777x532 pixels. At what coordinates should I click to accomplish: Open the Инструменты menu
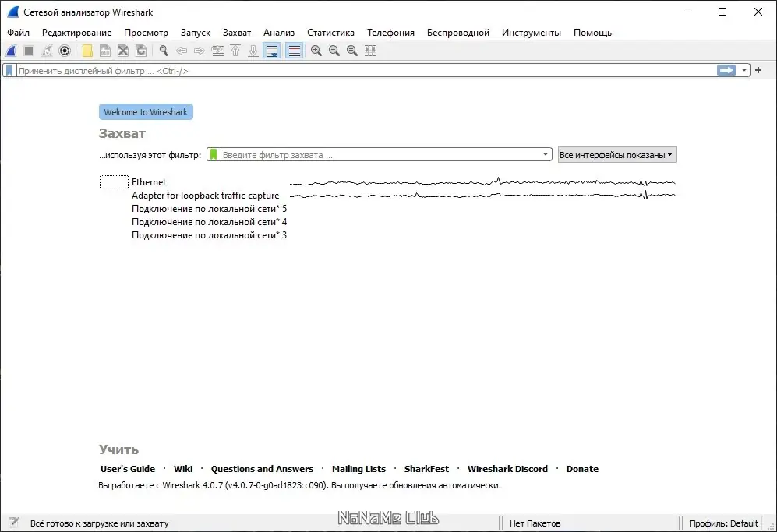[532, 33]
